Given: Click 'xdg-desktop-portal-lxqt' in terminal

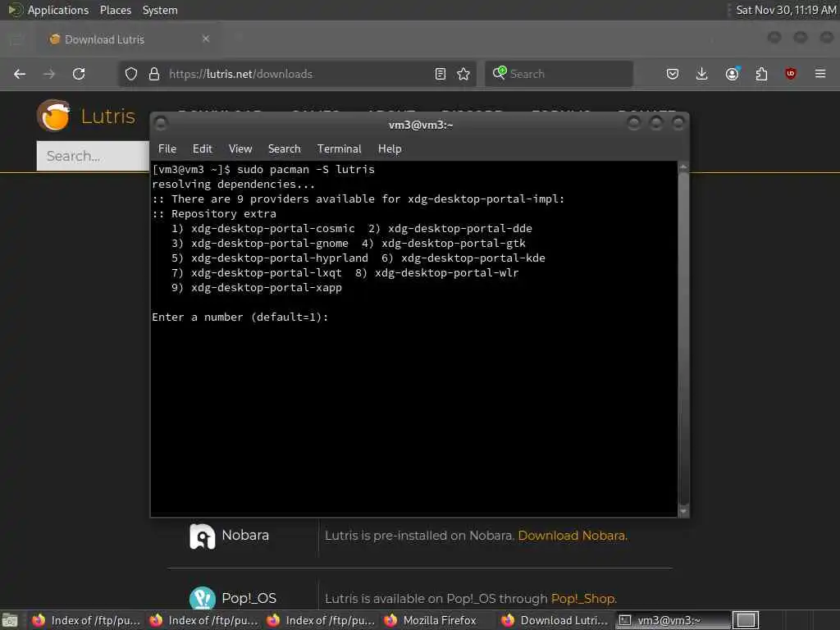Looking at the screenshot, I should point(267,272).
